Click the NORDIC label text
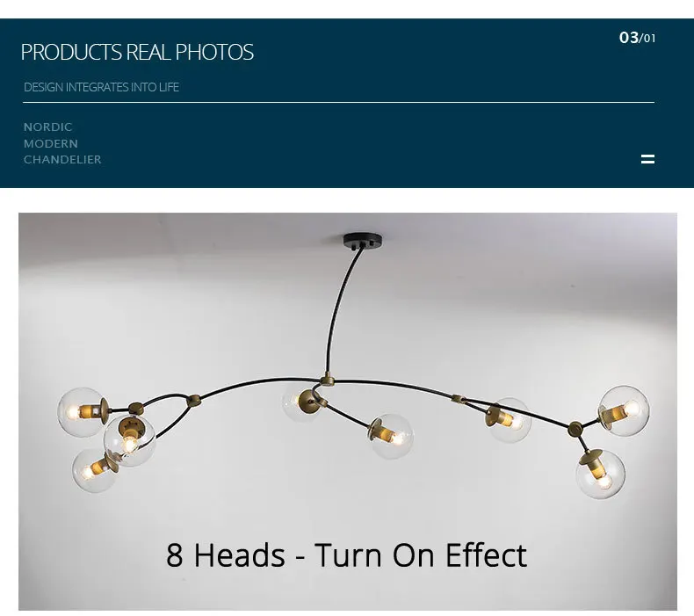This screenshot has height=616, width=694. pyautogui.click(x=47, y=127)
